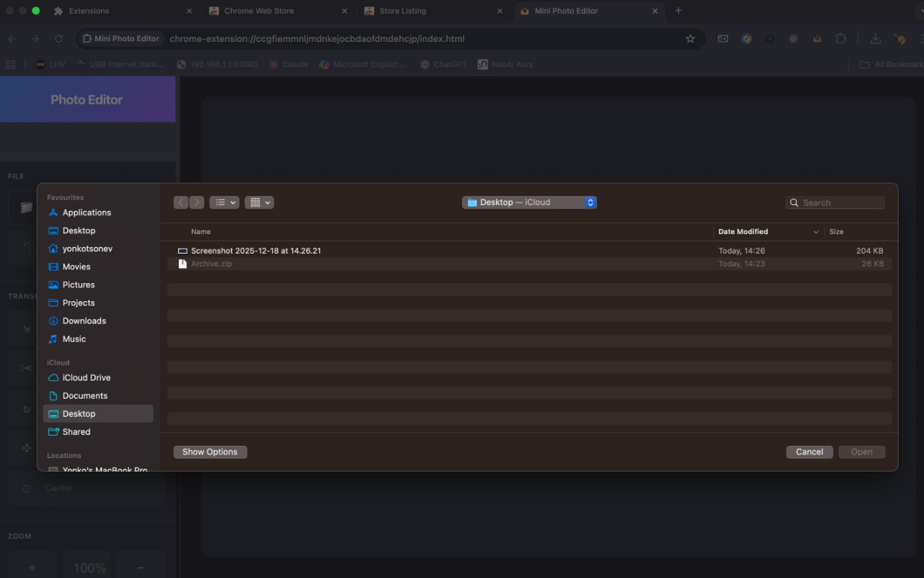The width and height of the screenshot is (924, 578).
Task: Open the ChatGPT bookmark
Action: (443, 64)
